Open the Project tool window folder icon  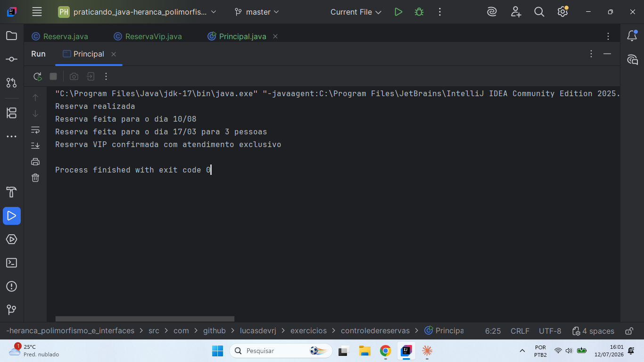(12, 36)
